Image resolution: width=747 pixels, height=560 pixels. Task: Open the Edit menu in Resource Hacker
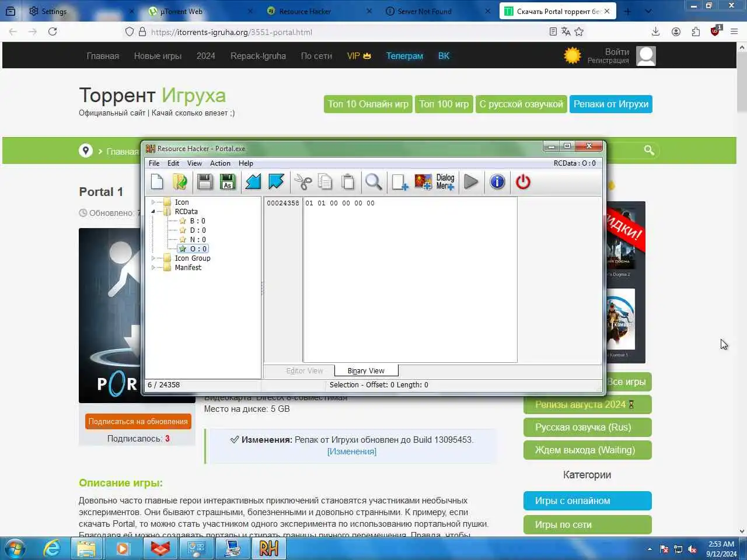173,163
